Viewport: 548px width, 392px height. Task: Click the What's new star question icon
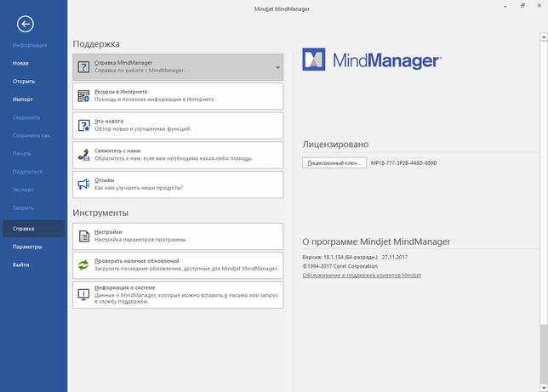(x=83, y=126)
